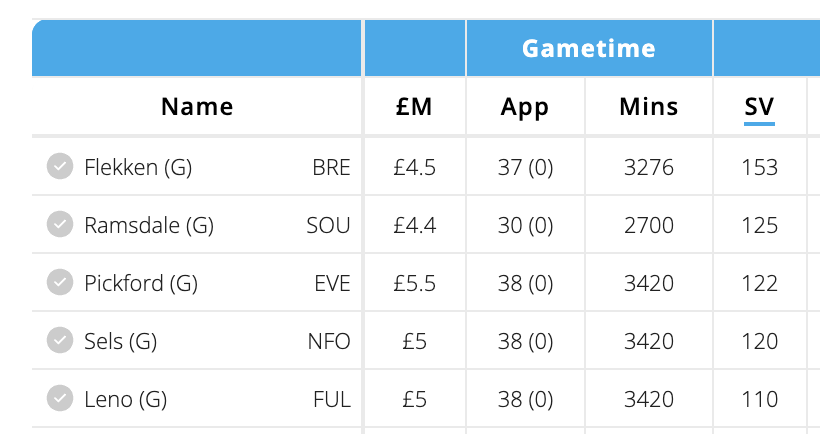This screenshot has width=820, height=434.
Task: Click the underlined SV column header
Action: click(x=760, y=106)
